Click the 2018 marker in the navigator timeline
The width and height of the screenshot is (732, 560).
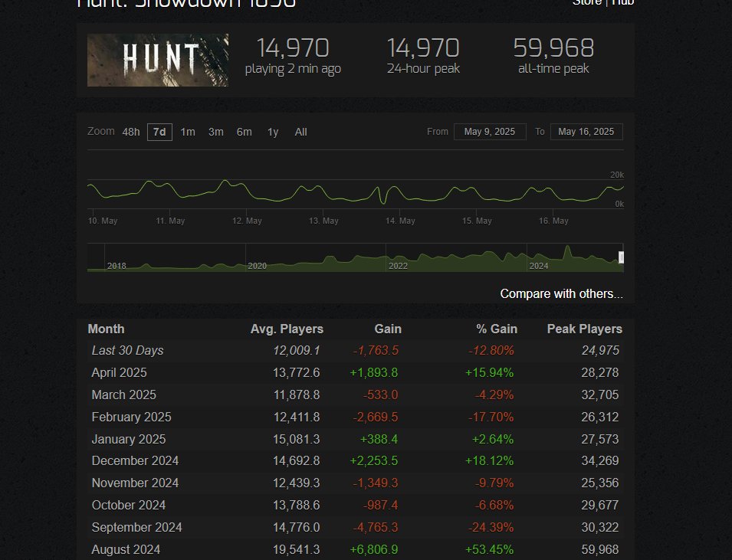(117, 266)
